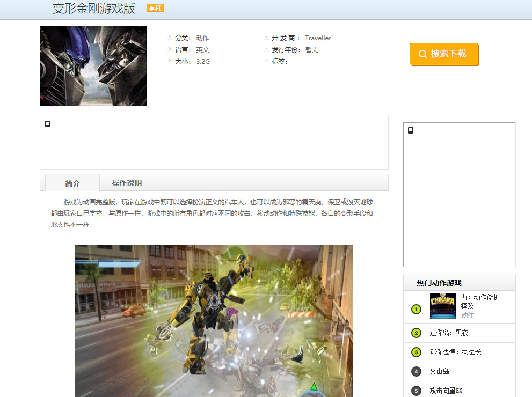
Task: Click the arrow bullet beside 语言
Action: 170,49
